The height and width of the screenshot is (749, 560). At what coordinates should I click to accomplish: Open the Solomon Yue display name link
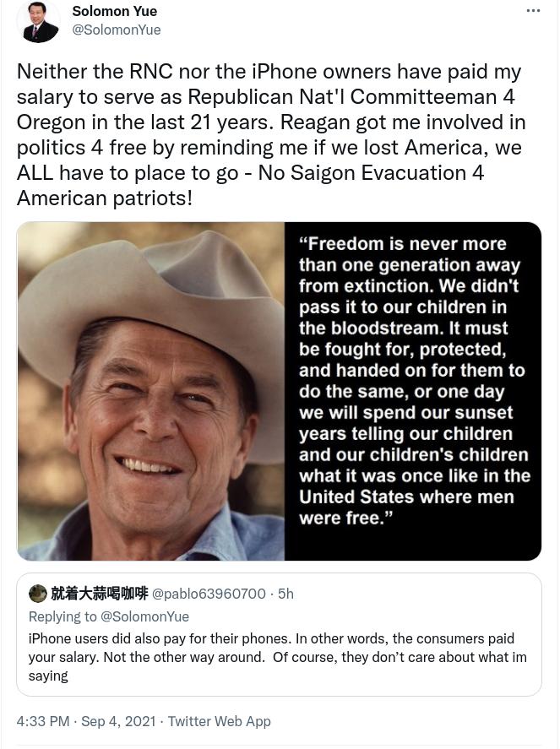115,11
